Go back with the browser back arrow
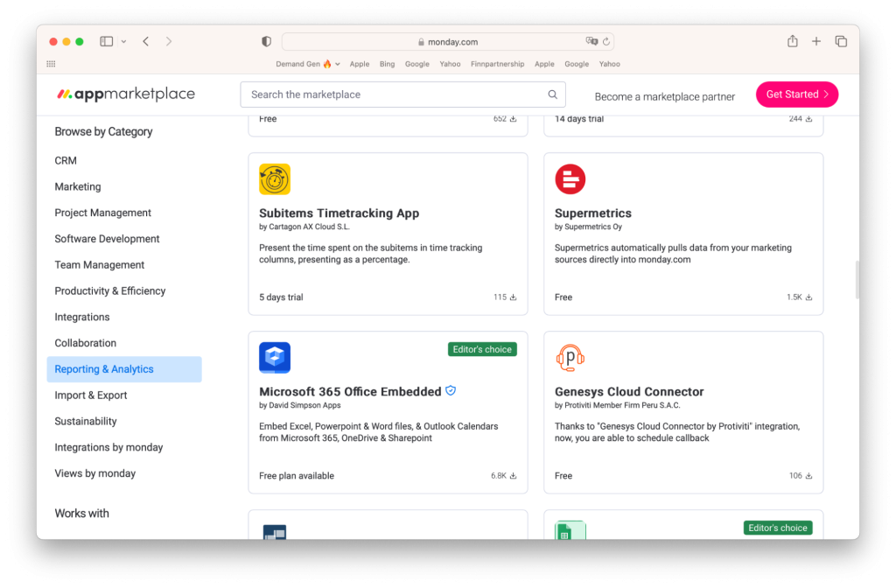Viewport: 896px width, 588px height. (x=146, y=41)
